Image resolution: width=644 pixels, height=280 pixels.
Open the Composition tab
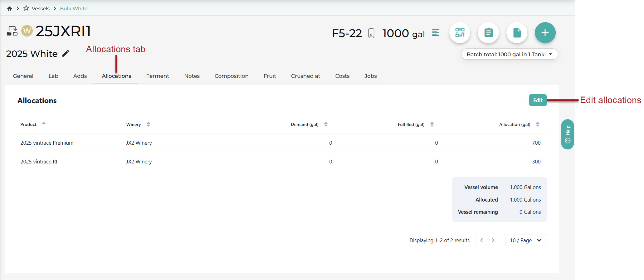point(232,76)
